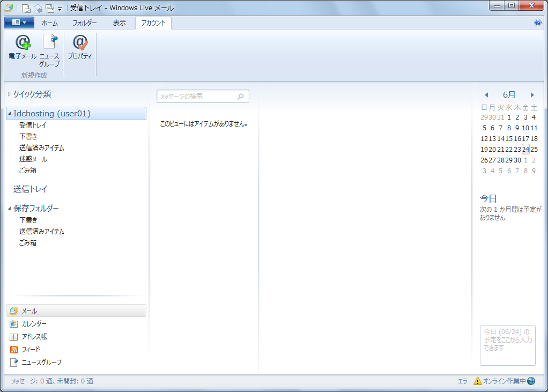Screen dimensions: 548x392
Task: Open ごみ箱 under 保存フォルダー
Action: click(x=27, y=242)
